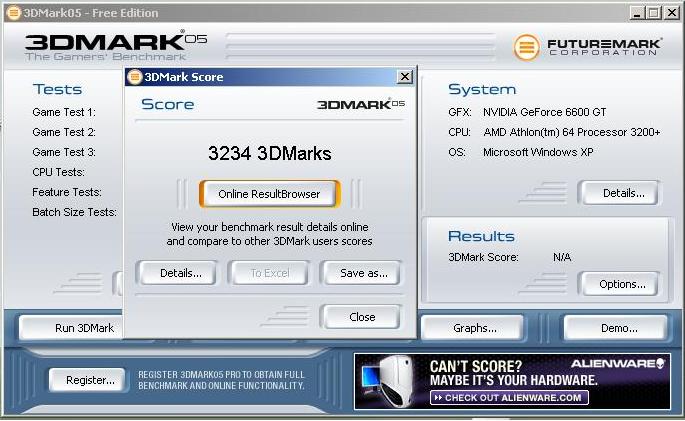Click the Alienware logo in banner
Screen dimensions: 685x421
pyautogui.click(x=618, y=363)
